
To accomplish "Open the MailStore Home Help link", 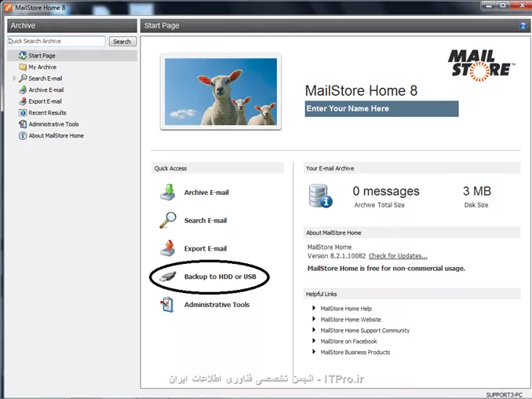I will tap(346, 309).
